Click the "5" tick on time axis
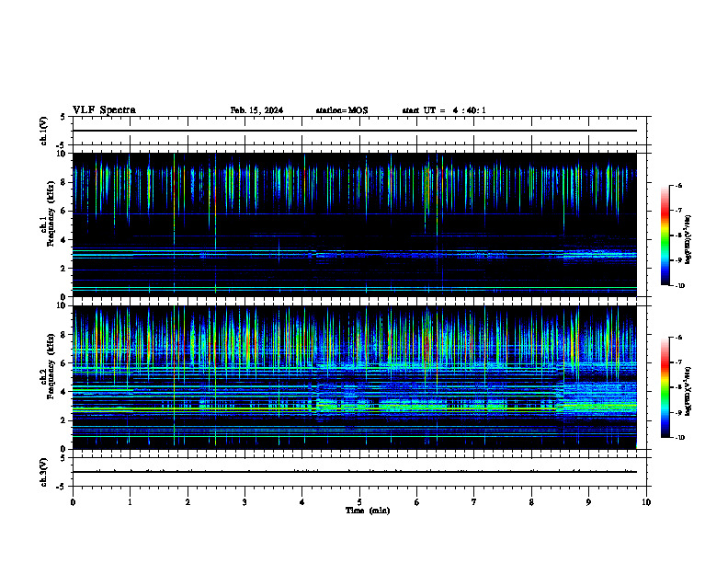This screenshot has width=728, height=563. pos(359,502)
